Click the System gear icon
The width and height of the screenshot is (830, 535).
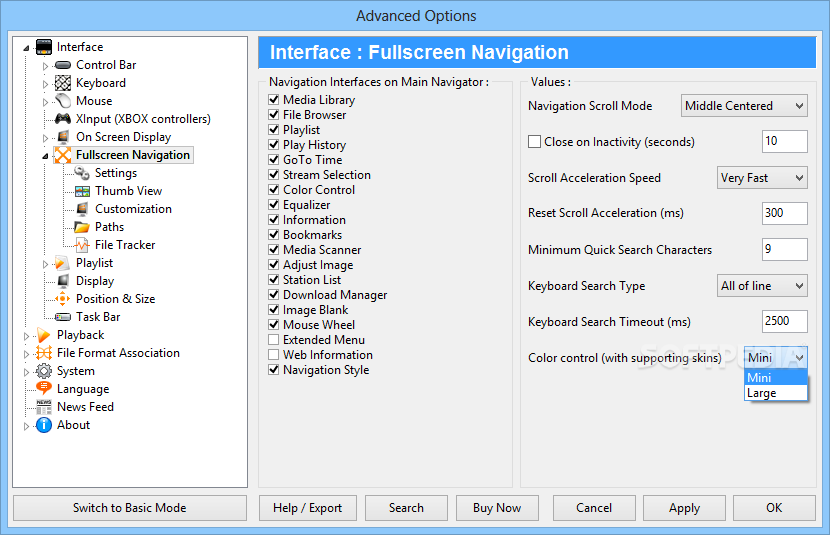pyautogui.click(x=43, y=371)
